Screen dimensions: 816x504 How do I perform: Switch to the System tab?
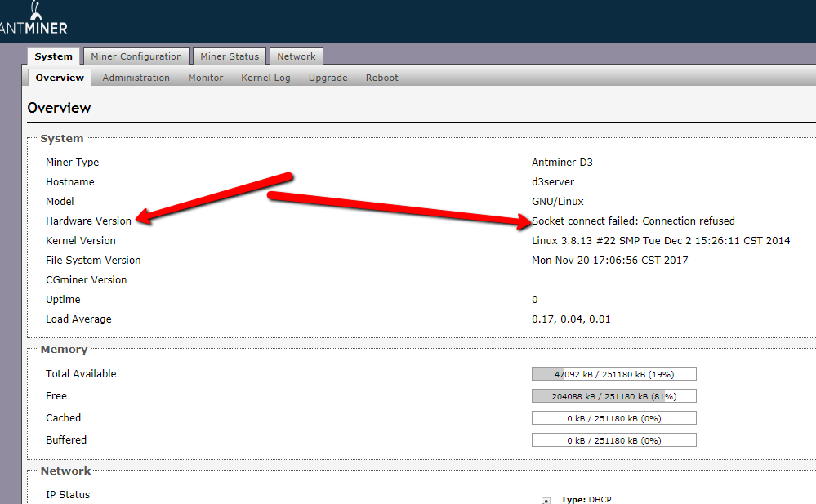coord(53,56)
